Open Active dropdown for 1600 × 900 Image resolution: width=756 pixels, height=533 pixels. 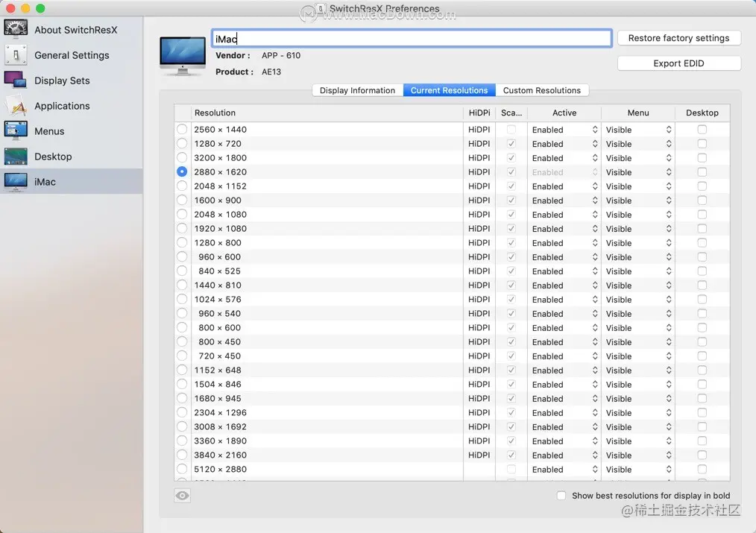(564, 201)
